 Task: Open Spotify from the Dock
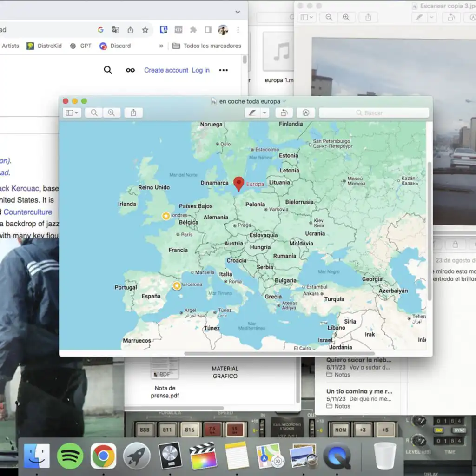70,456
